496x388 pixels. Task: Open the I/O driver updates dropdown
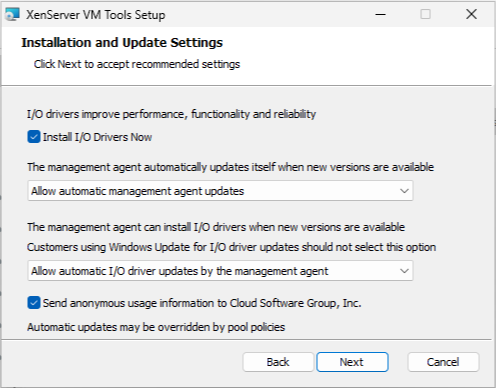(220, 271)
